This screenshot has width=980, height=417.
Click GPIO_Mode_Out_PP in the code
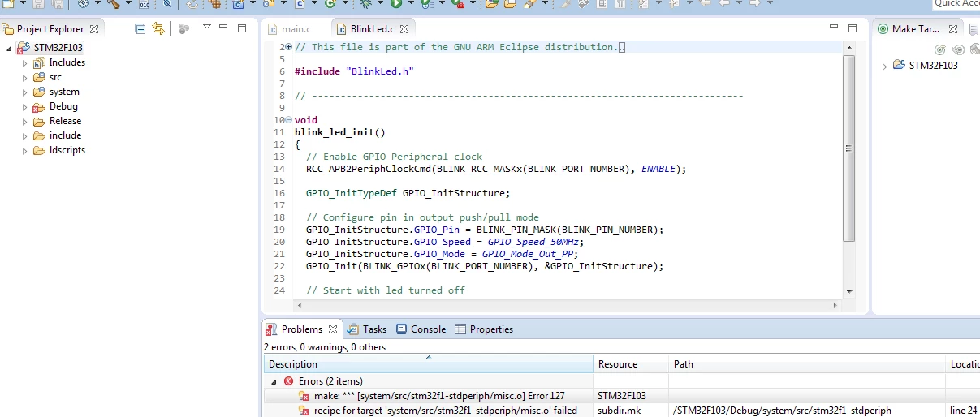[x=529, y=254]
